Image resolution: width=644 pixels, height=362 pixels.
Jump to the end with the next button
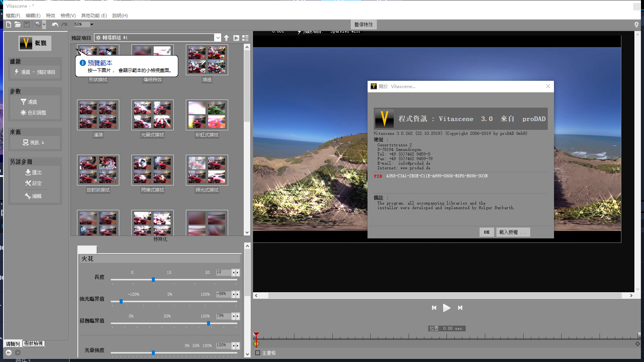tap(460, 308)
